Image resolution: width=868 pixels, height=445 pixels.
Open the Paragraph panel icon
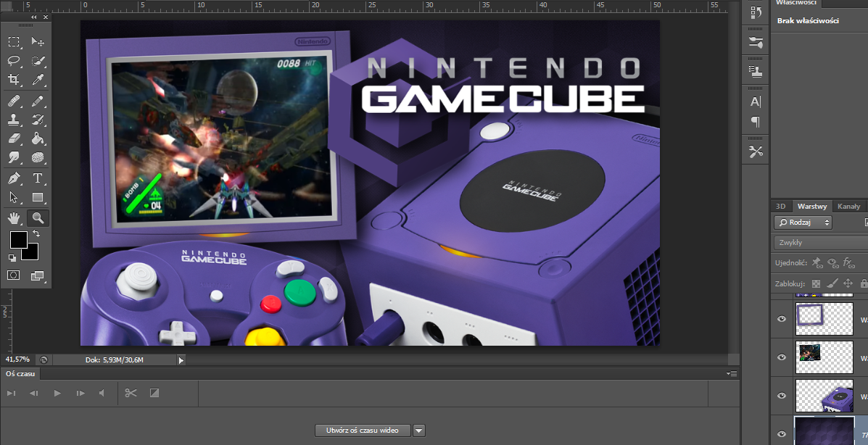[756, 122]
